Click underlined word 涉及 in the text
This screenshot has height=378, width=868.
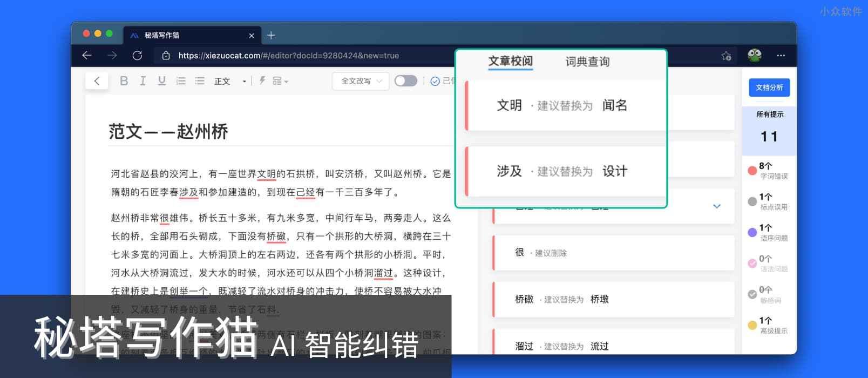click(188, 192)
